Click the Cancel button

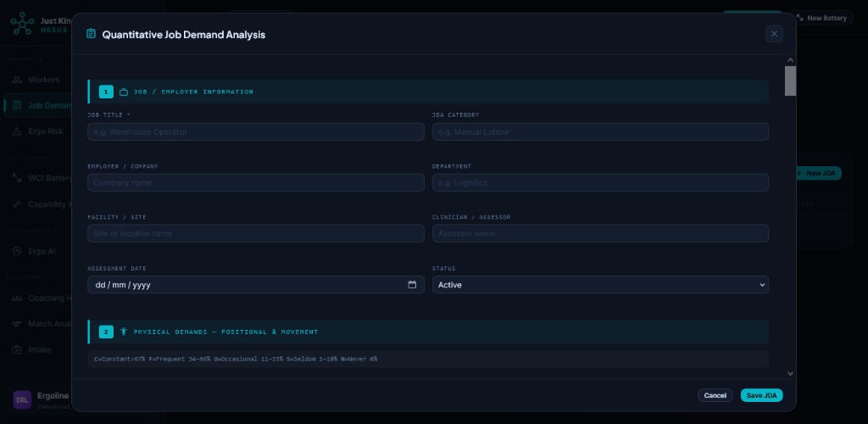click(x=715, y=395)
